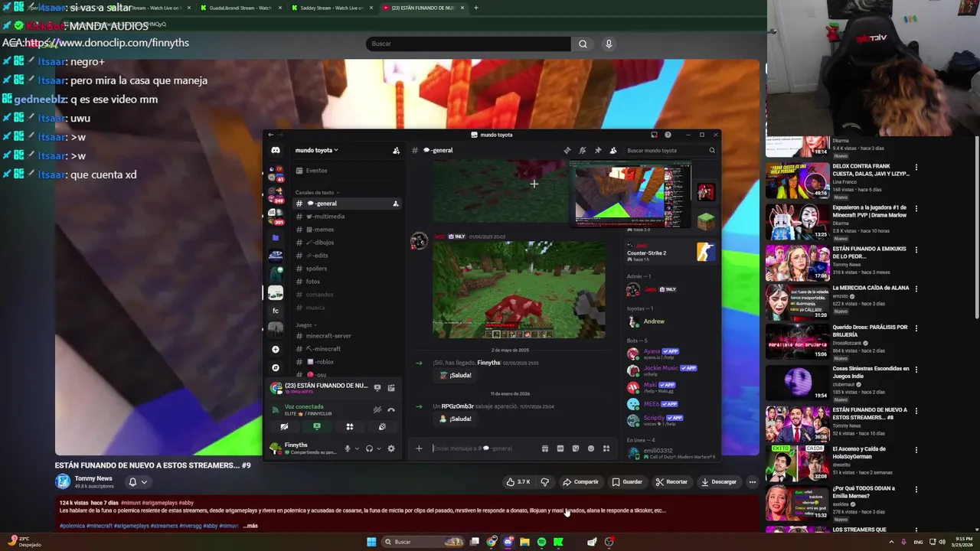Click Recortar button under the video
The width and height of the screenshot is (980, 551).
point(671,482)
